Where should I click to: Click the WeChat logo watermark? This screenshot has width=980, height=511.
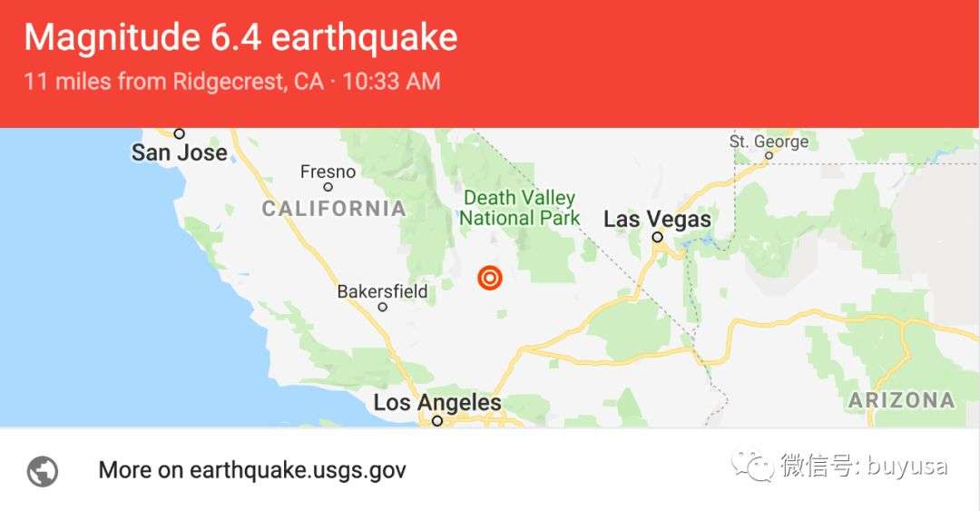(x=754, y=466)
